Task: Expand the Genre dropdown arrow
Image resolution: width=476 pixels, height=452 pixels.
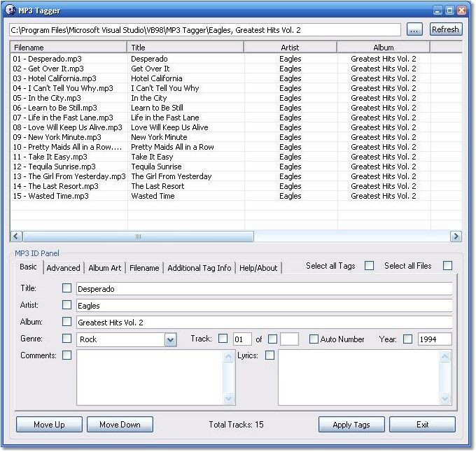Action: click(x=171, y=340)
